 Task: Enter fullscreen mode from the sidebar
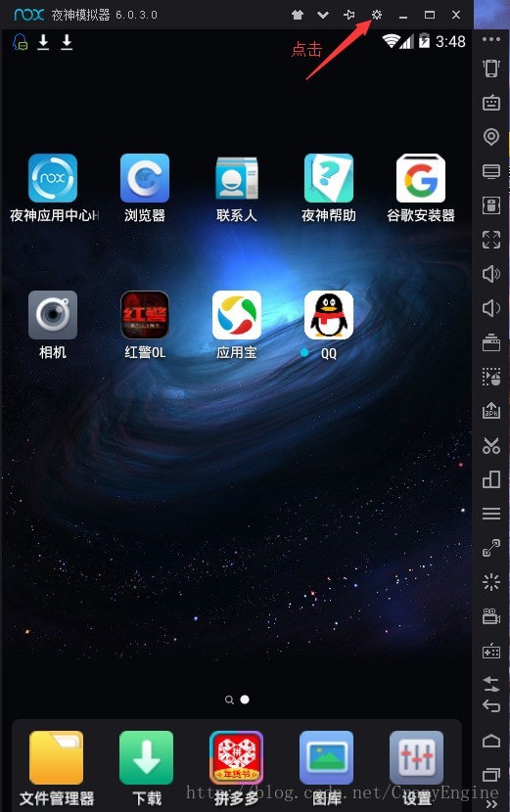tap(491, 240)
